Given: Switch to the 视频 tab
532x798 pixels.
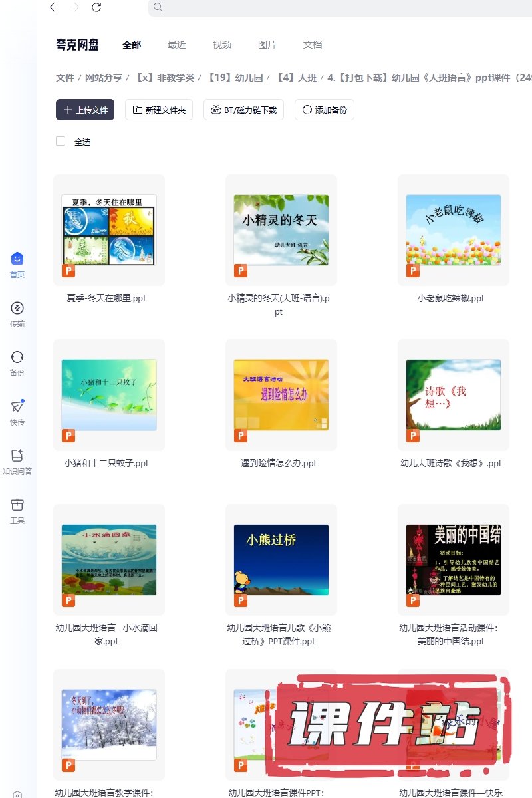Looking at the screenshot, I should [222, 45].
